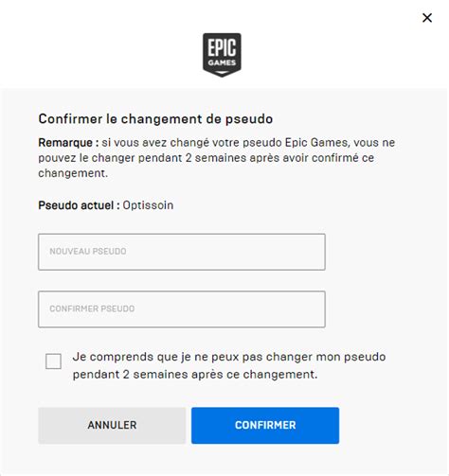The image size is (449, 476).
Task: Click the 'Pseudo actuel :' bold label
Action: point(79,205)
